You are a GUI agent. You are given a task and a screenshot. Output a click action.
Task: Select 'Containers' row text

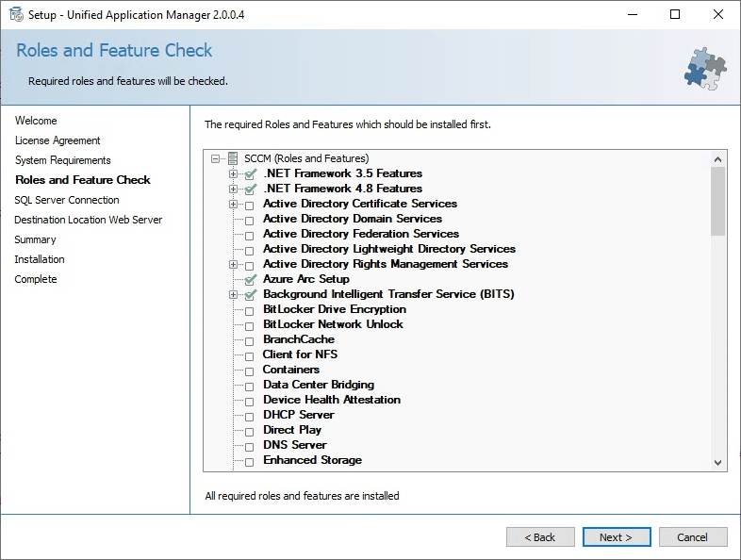(x=291, y=370)
